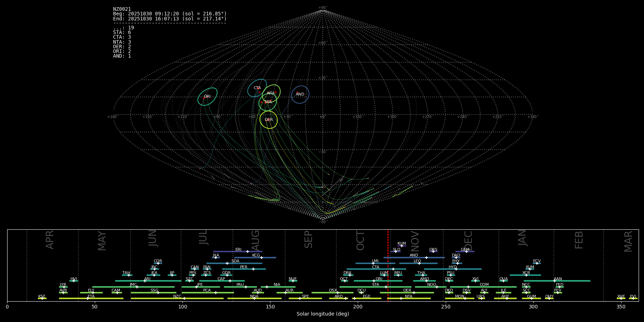Click the OER radiant circle on sky map
This screenshot has width=644, height=322.
(269, 119)
